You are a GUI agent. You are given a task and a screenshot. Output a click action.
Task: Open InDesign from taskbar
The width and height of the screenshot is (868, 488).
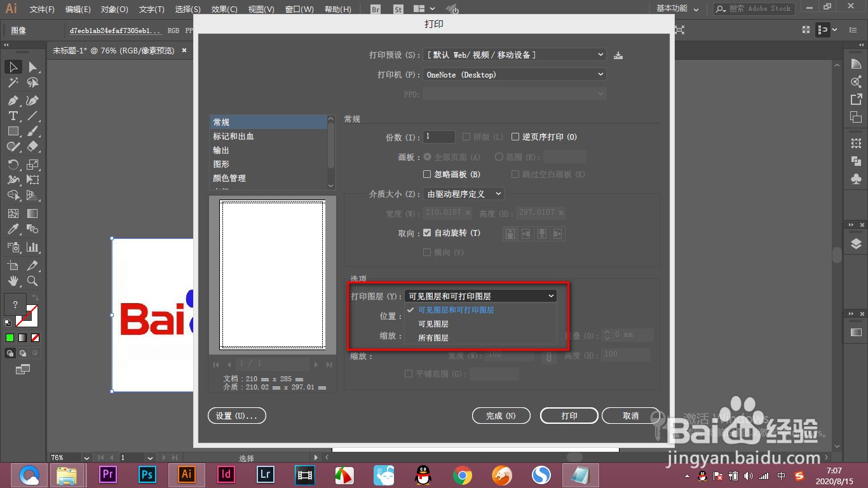(x=226, y=474)
